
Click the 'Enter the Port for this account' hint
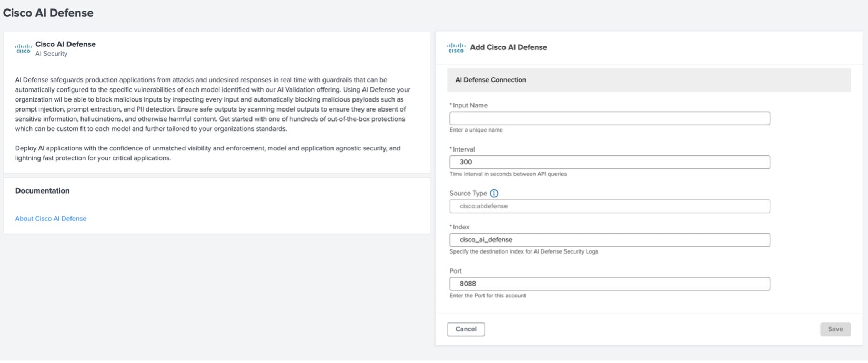488,296
